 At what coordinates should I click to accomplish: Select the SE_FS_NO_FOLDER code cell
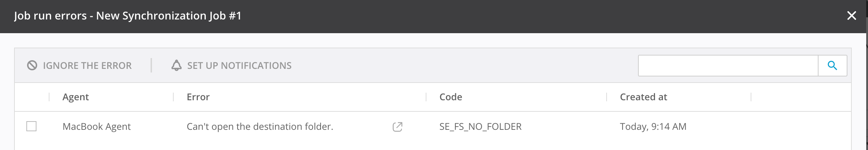(480, 127)
